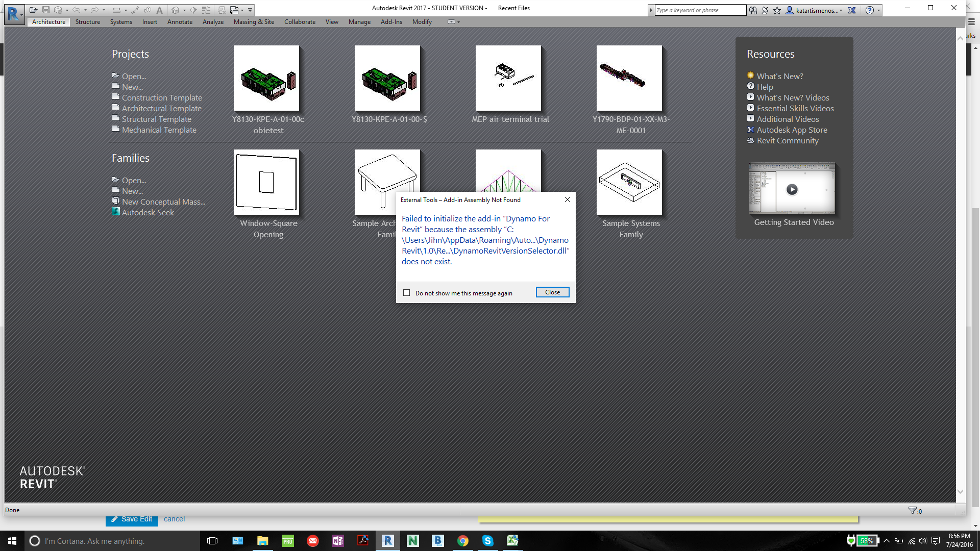This screenshot has width=980, height=551.
Task: Open the MEP air terminal trial project thumbnail
Action: click(x=508, y=78)
